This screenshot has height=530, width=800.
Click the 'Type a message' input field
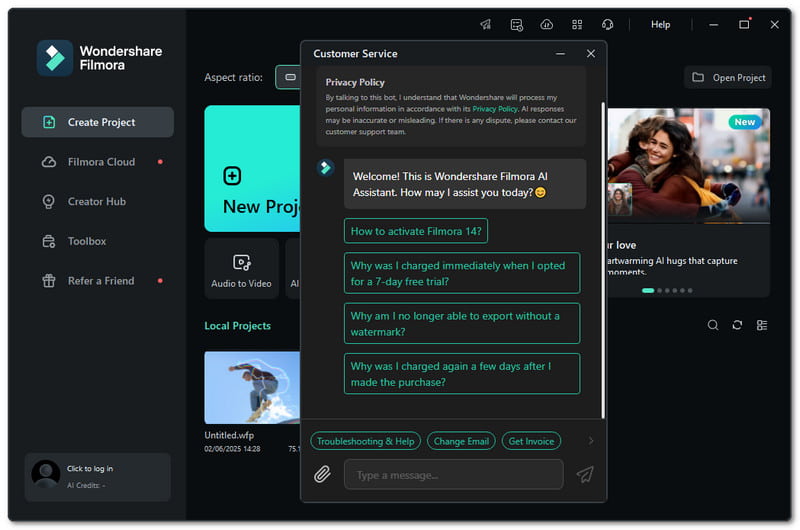454,475
